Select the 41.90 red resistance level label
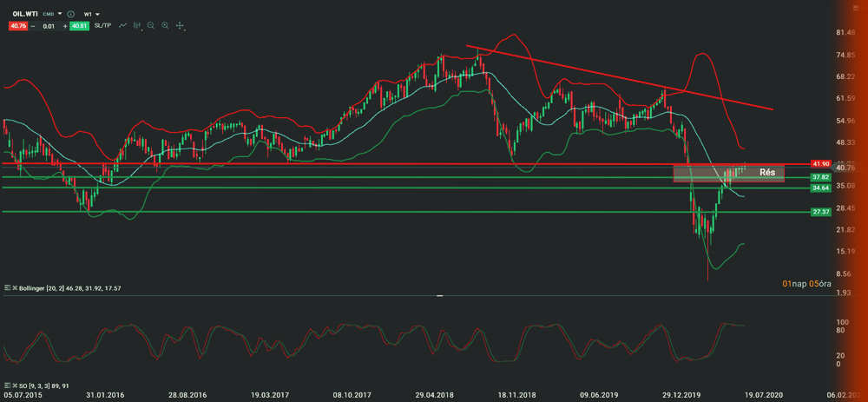The width and height of the screenshot is (868, 402). tap(820, 163)
